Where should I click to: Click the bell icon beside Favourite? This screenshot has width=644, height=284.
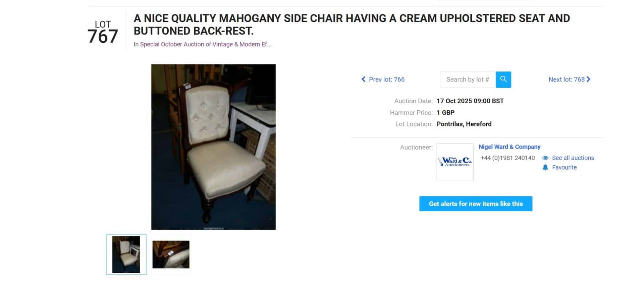coord(545,167)
